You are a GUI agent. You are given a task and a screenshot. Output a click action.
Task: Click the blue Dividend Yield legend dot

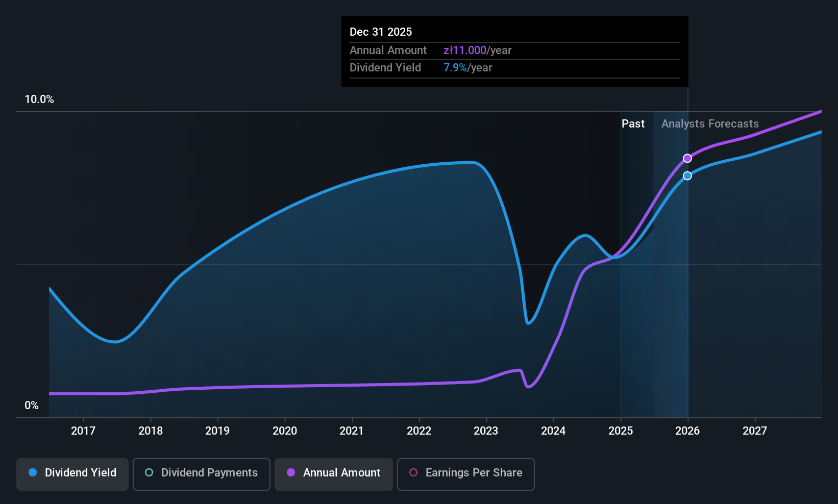coord(33,472)
